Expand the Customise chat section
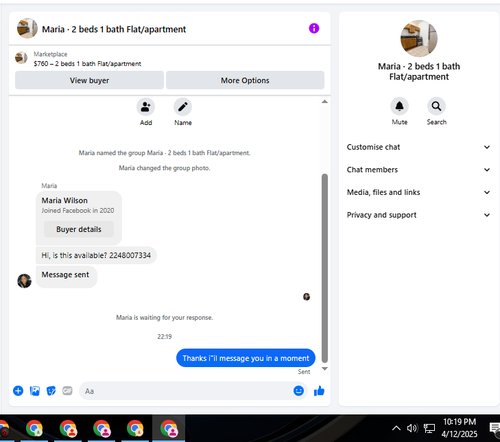500x442 pixels. (419, 147)
